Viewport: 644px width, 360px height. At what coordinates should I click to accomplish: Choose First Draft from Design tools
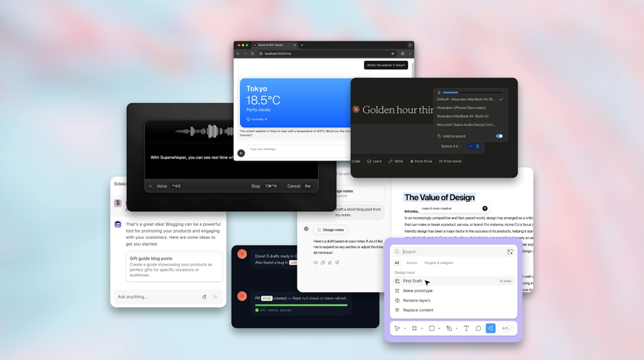pos(453,281)
